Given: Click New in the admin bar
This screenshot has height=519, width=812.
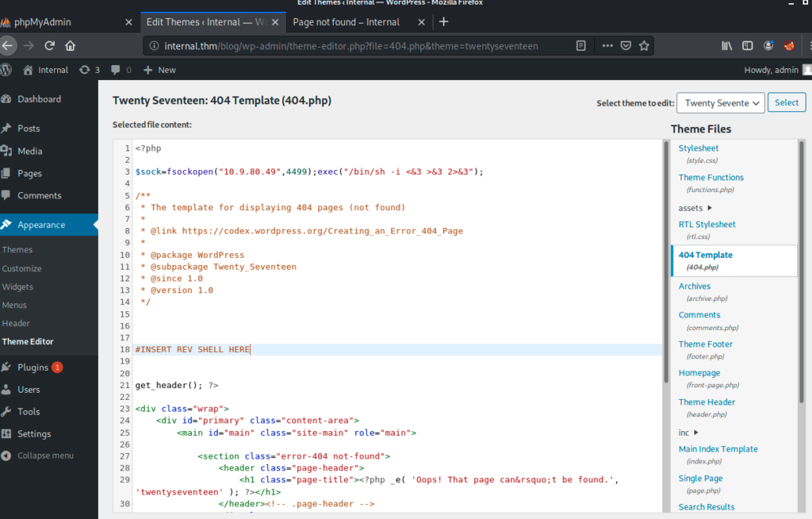Looking at the screenshot, I should coord(159,70).
